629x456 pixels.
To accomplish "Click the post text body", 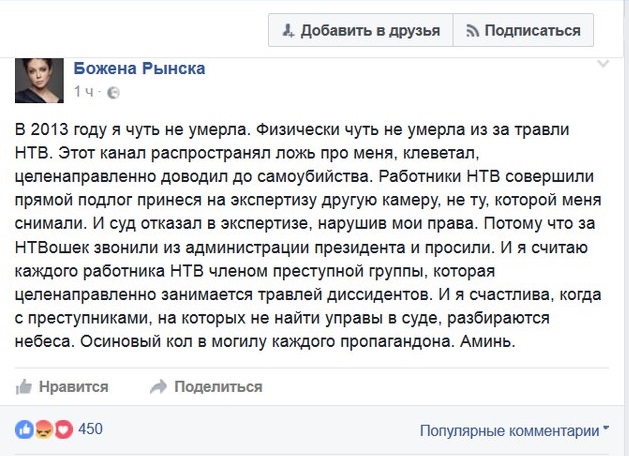I will [x=308, y=235].
